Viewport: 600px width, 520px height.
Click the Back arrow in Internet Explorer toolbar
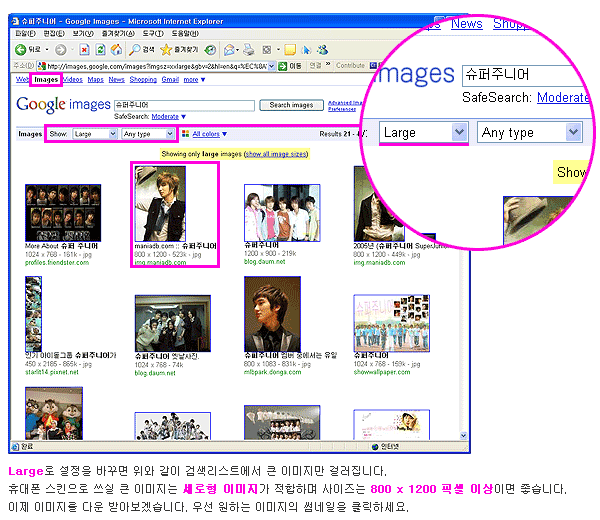coord(22,49)
